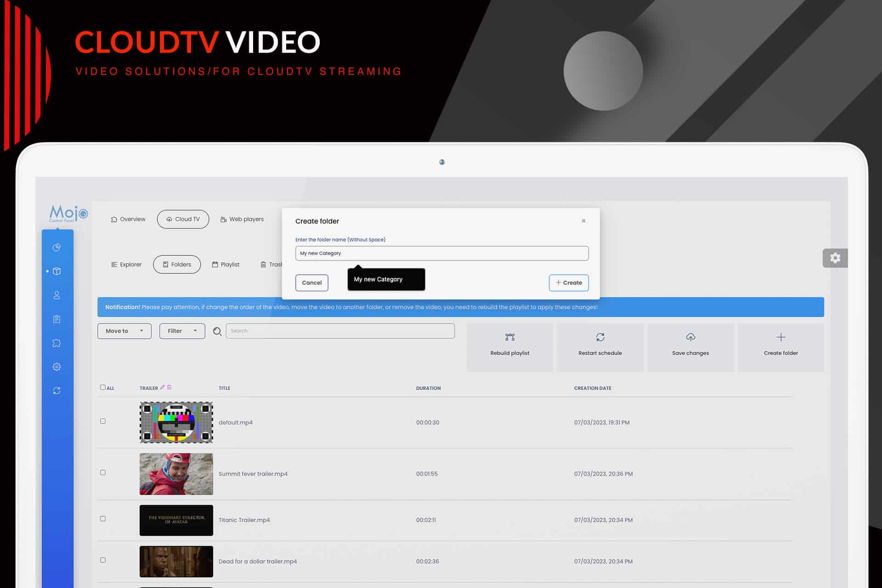882x588 pixels.
Task: Click Restart schedule tile
Action: click(600, 347)
